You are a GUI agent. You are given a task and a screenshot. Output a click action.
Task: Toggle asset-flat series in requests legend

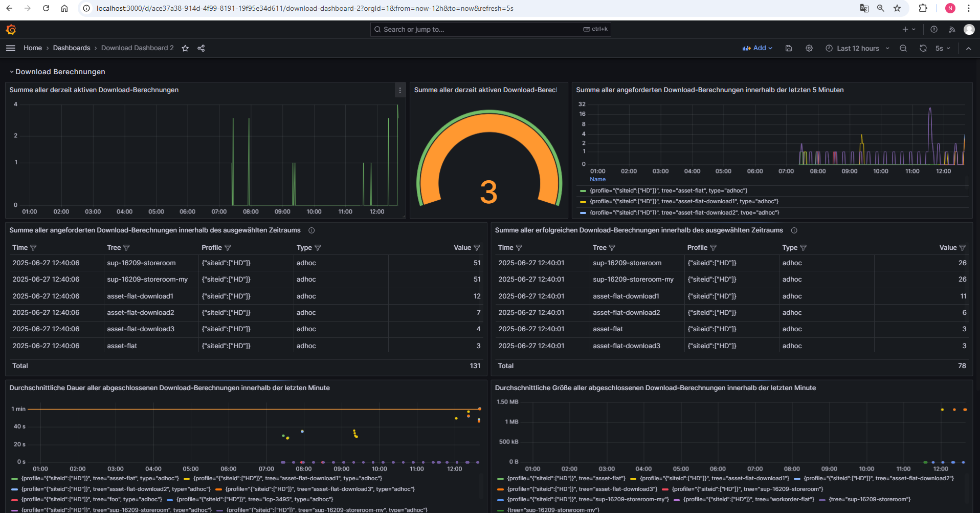(668, 190)
